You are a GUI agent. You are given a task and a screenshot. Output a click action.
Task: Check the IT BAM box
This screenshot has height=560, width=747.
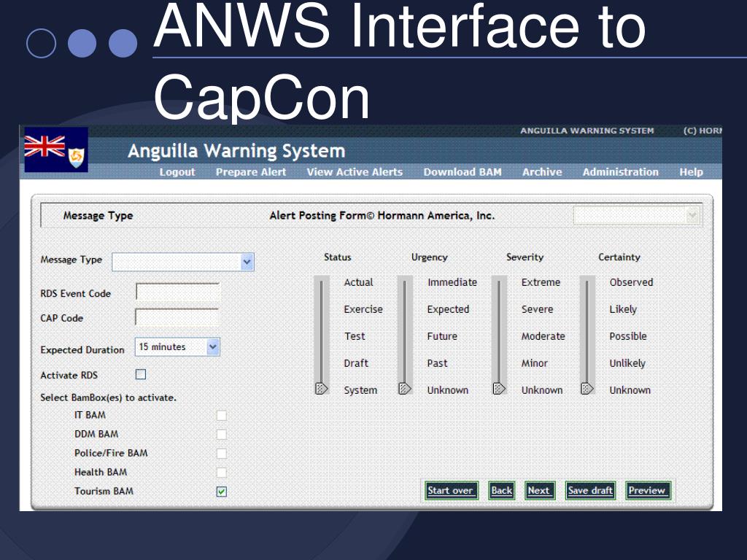coord(222,415)
